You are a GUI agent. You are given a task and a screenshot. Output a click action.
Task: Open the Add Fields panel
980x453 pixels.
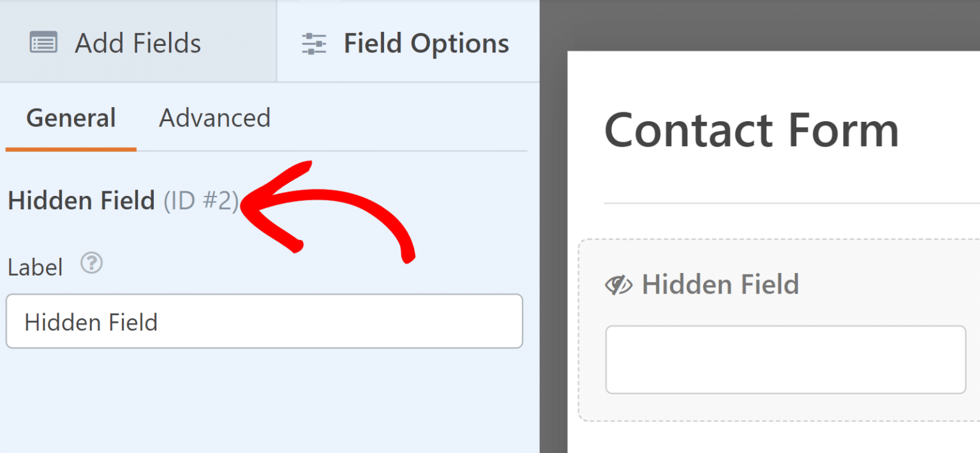pyautogui.click(x=137, y=41)
